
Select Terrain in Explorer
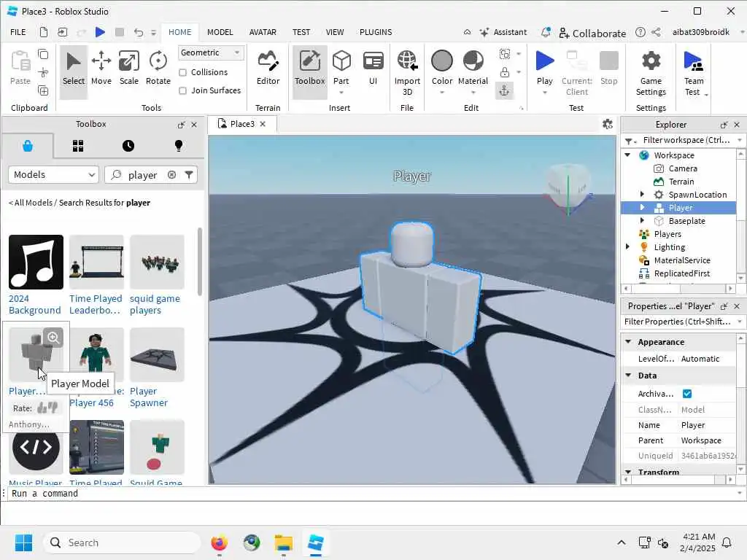click(x=681, y=182)
